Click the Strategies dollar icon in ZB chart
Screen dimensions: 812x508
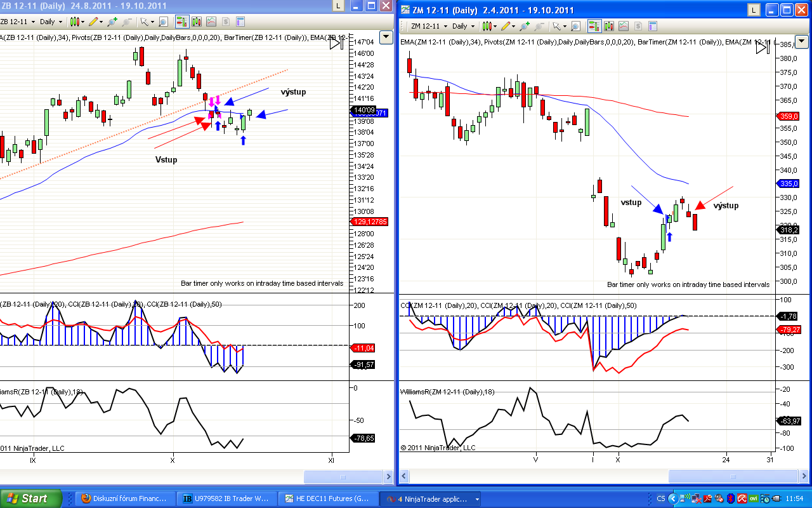click(x=225, y=22)
